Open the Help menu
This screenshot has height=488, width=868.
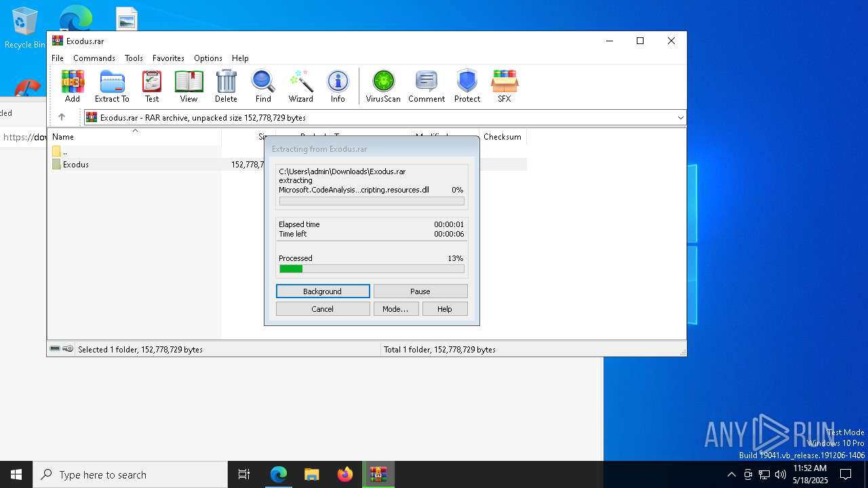click(240, 58)
